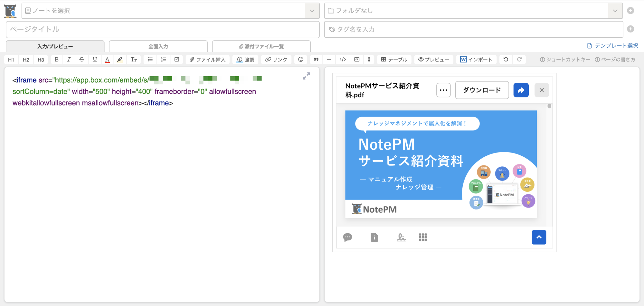Click the Word インポート button
This screenshot has width=644, height=307.
(476, 60)
